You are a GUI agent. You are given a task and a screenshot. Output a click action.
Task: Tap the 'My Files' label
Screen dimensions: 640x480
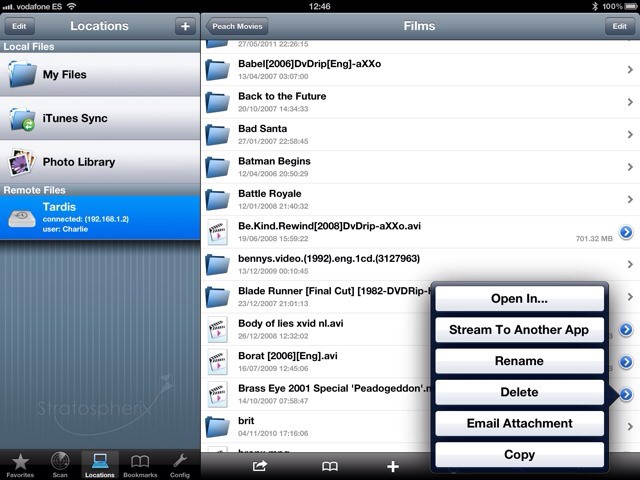tap(64, 75)
